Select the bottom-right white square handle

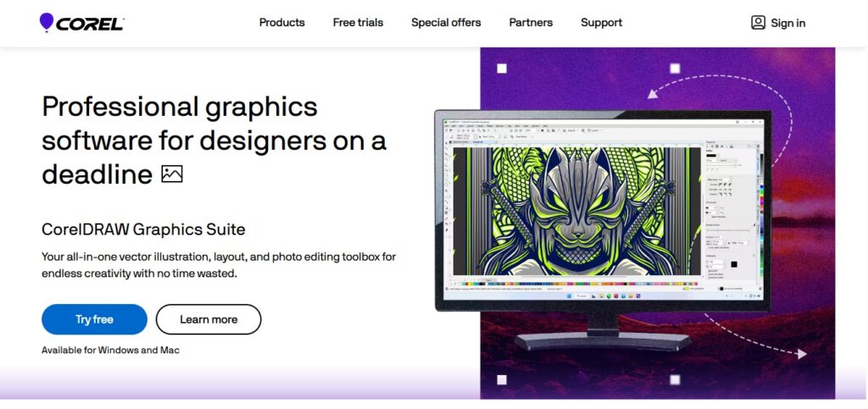click(675, 379)
